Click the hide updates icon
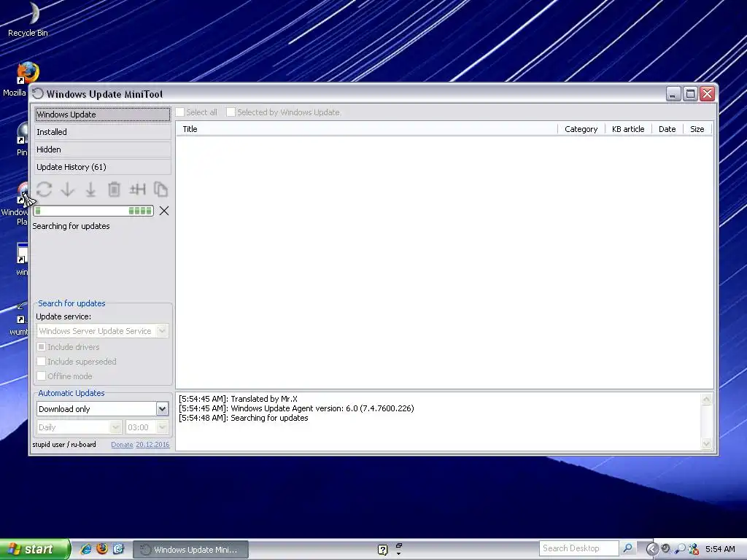The width and height of the screenshot is (747, 560). (x=137, y=190)
